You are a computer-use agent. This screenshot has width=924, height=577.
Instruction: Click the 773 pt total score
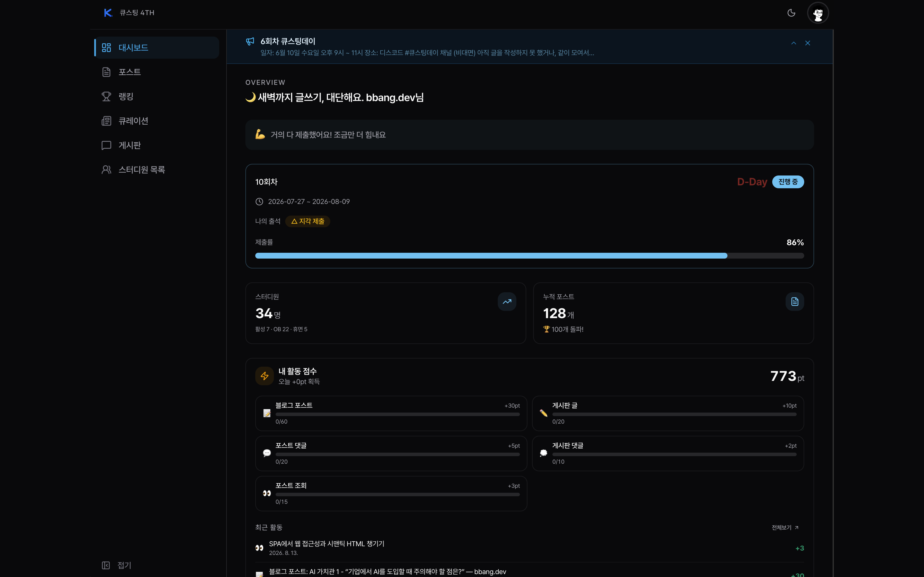pyautogui.click(x=787, y=376)
